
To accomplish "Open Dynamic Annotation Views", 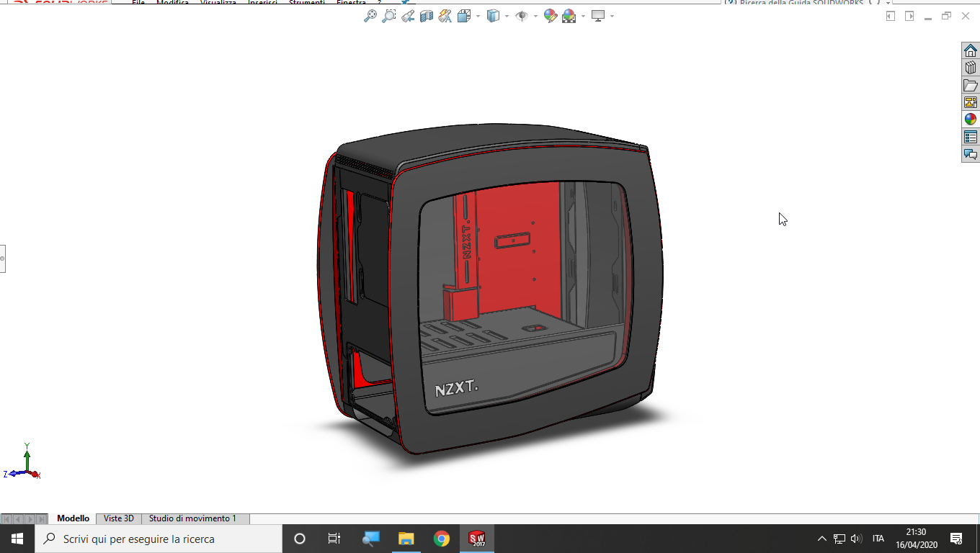I will point(445,16).
